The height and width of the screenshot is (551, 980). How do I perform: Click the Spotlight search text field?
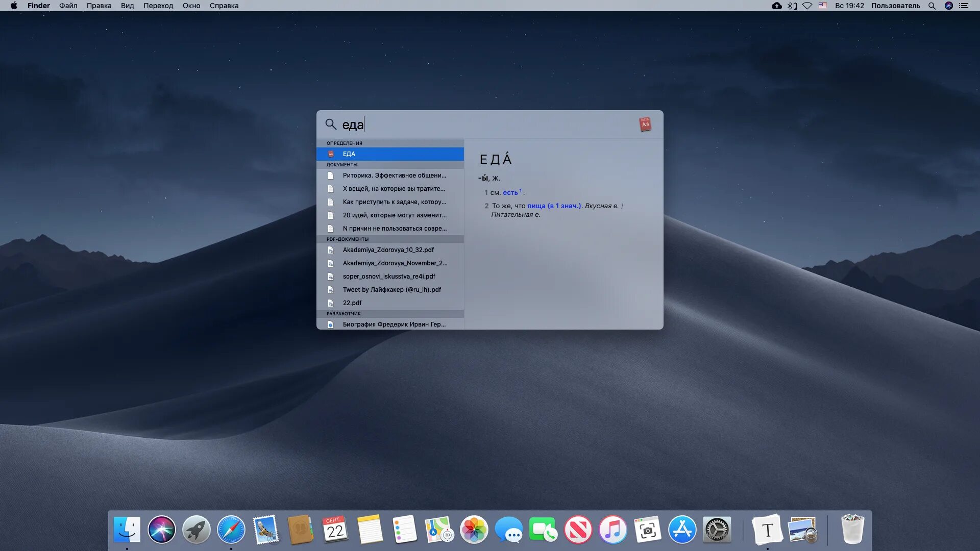click(485, 124)
